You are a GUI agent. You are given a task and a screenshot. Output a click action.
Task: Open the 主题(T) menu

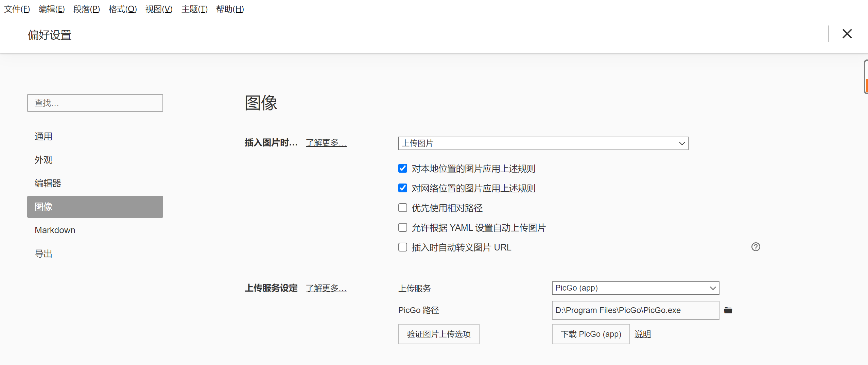194,9
